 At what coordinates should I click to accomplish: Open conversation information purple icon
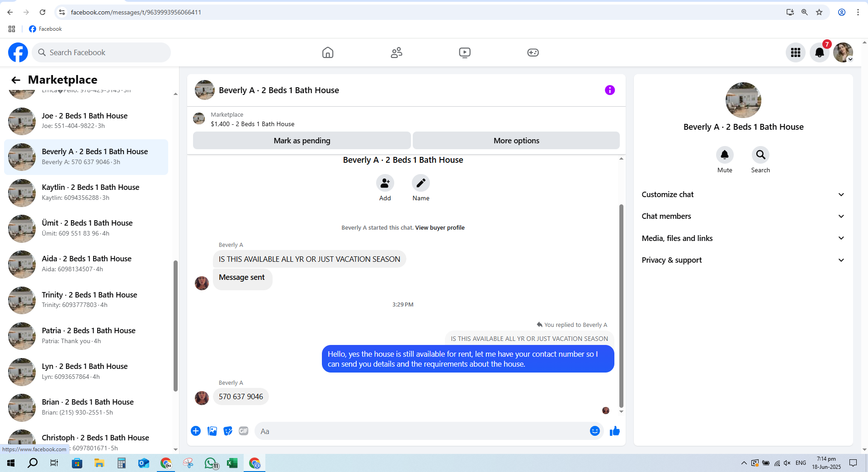[x=610, y=90]
